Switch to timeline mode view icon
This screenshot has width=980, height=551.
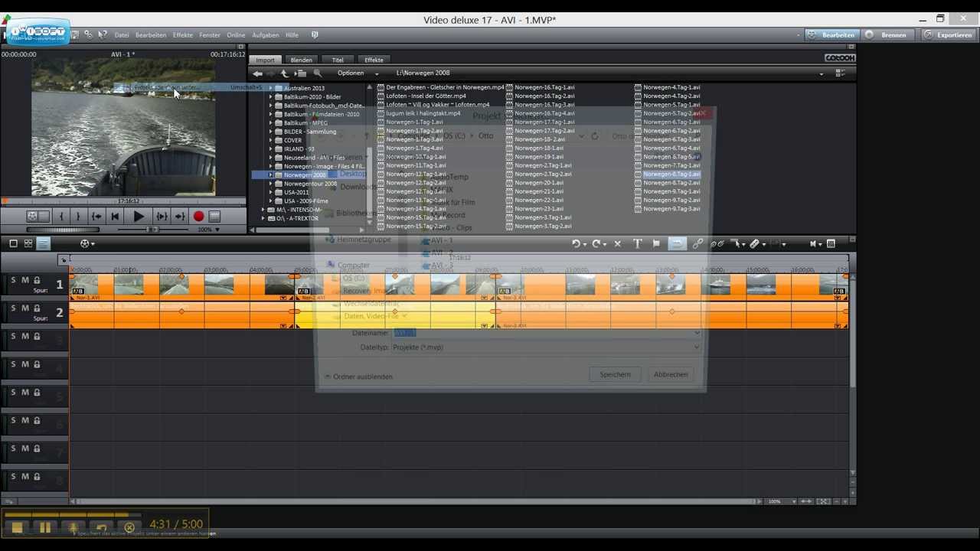point(44,243)
